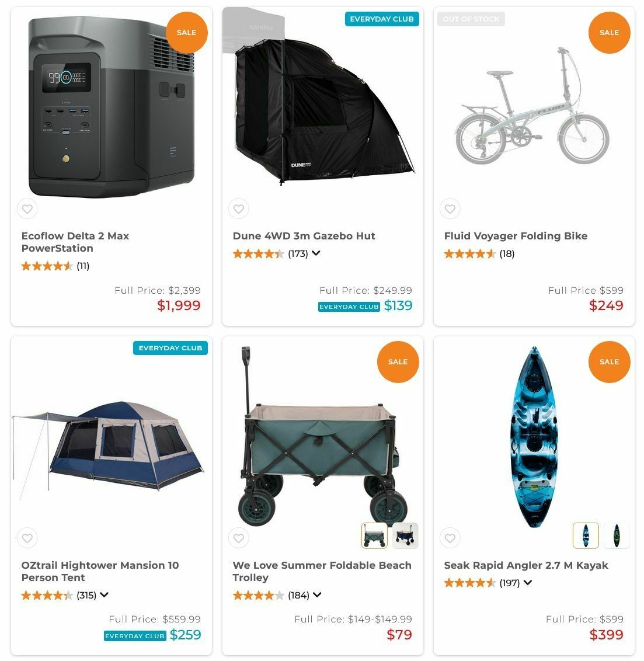
Task: Choose the blue kayak color thumbnail
Action: pyautogui.click(x=586, y=535)
